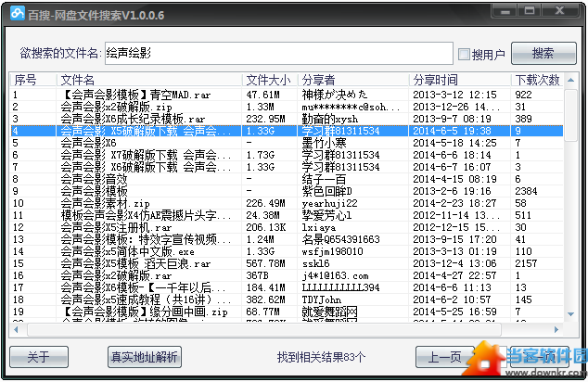The image size is (588, 382).
Task: Click the status text 找到相关结果83个
Action: 321,357
